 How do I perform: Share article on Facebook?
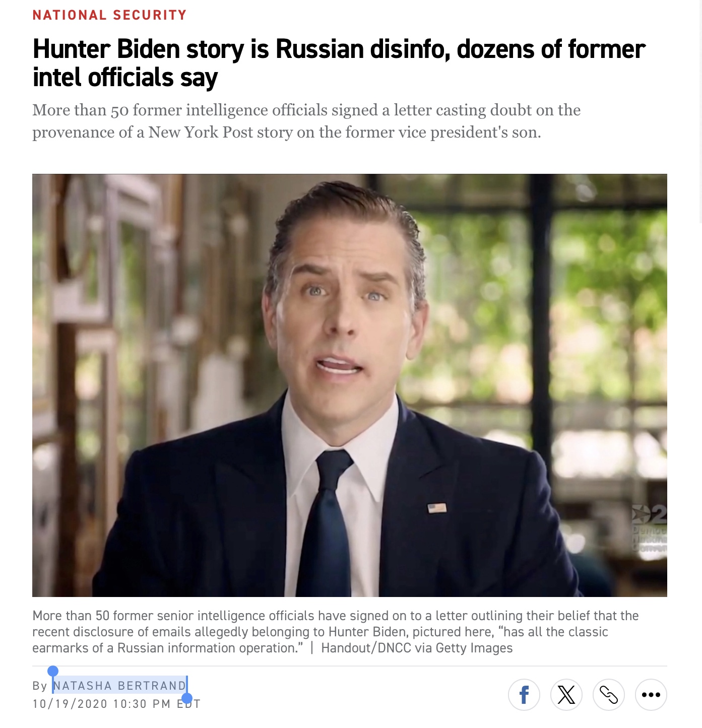pyautogui.click(x=524, y=695)
